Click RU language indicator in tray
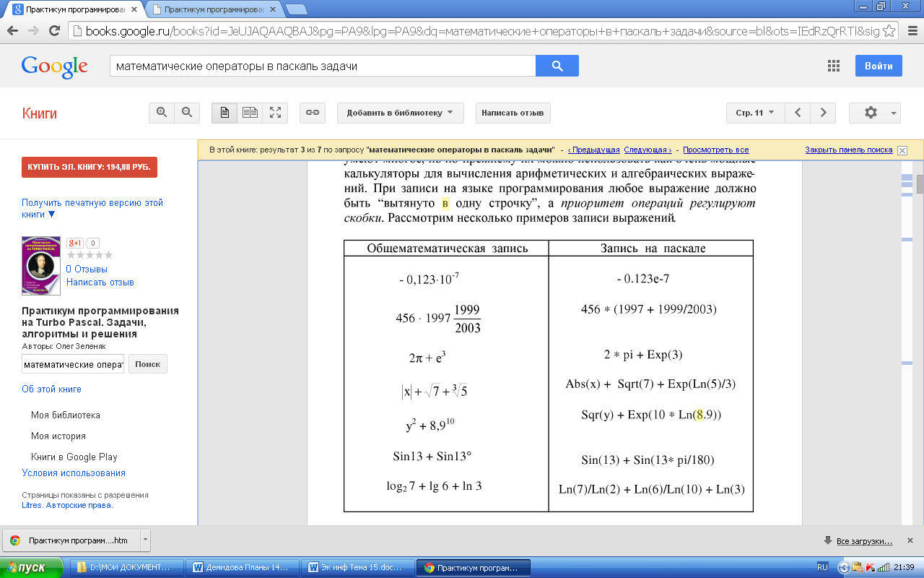 coord(822,567)
